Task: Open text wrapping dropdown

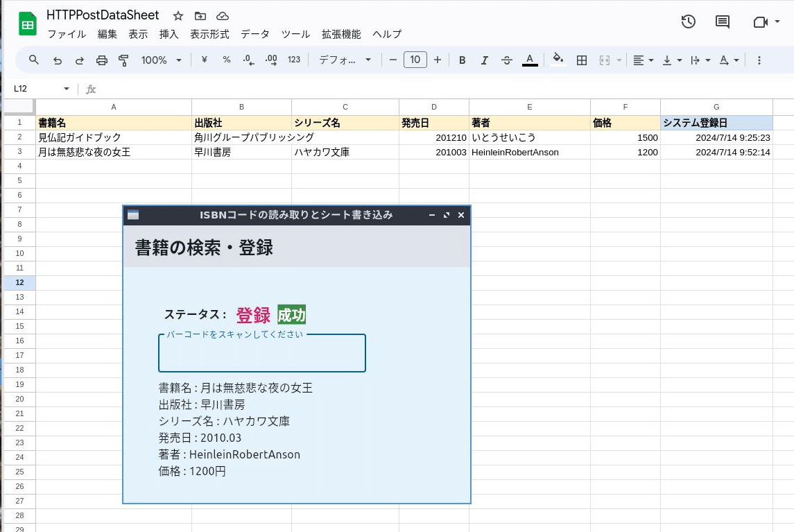Action: 700,60
